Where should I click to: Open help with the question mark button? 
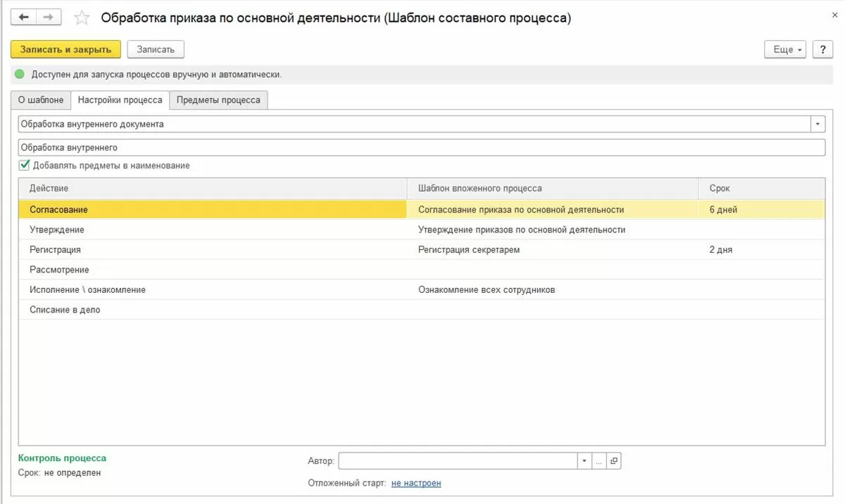pos(822,49)
